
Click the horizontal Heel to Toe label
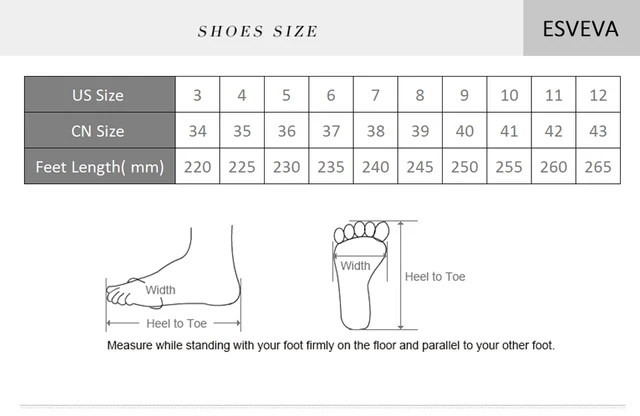(176, 323)
